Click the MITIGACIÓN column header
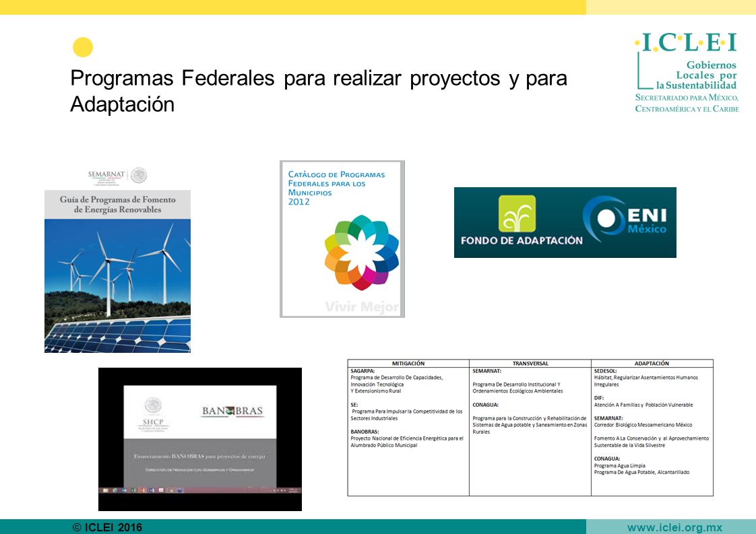The image size is (756, 534). (408, 364)
